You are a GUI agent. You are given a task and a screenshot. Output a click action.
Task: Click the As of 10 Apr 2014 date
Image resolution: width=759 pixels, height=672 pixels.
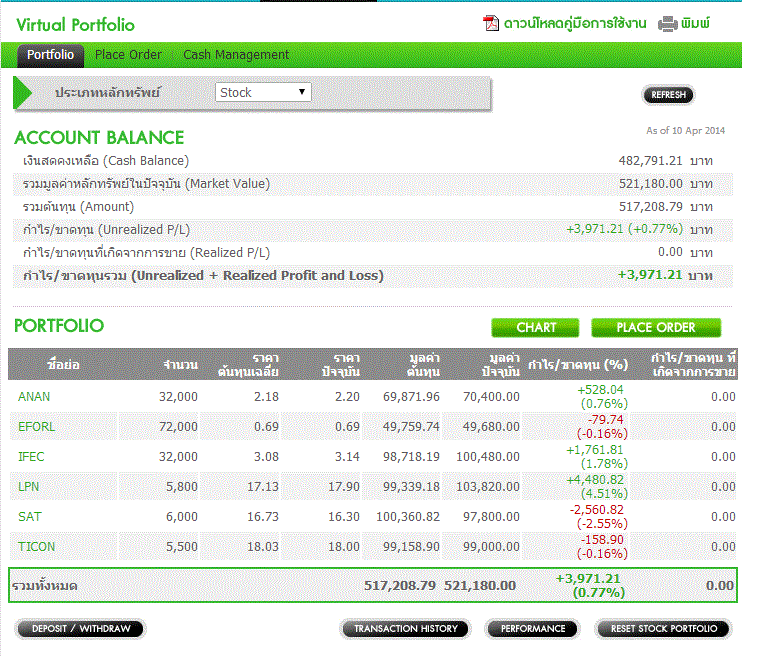coord(685,131)
